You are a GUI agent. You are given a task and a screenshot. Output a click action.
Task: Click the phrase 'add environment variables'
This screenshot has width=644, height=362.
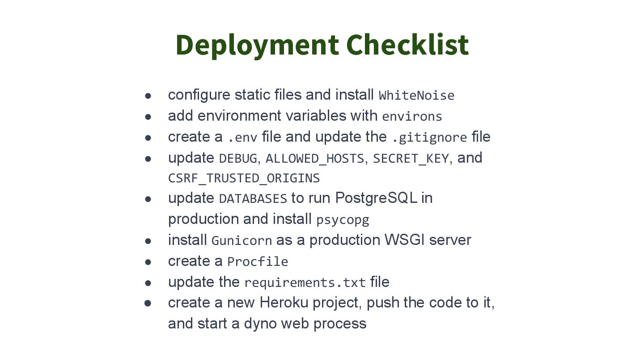[x=257, y=116]
